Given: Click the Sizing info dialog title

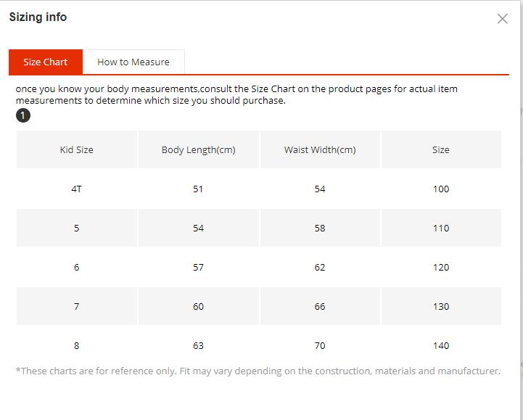Looking at the screenshot, I should tap(38, 17).
